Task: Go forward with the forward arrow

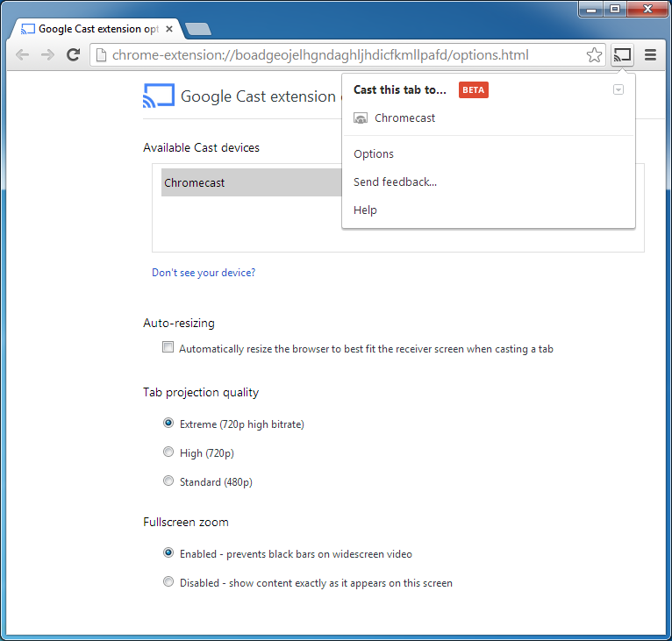Action: click(48, 55)
